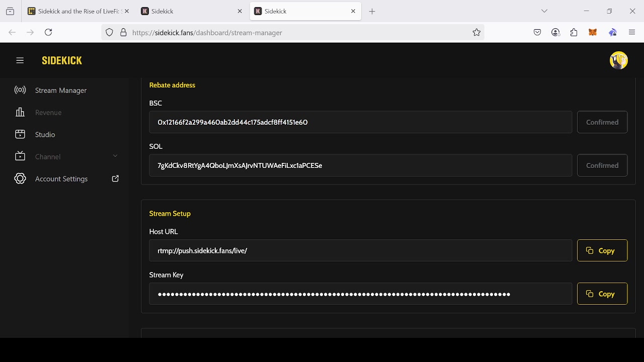
Task: Open the user profile avatar
Action: coord(619,60)
